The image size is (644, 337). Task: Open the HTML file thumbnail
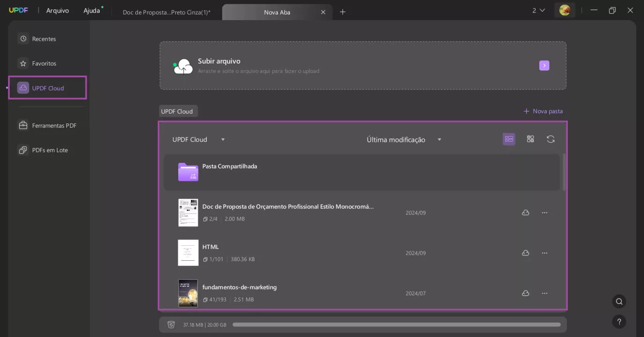(x=188, y=253)
